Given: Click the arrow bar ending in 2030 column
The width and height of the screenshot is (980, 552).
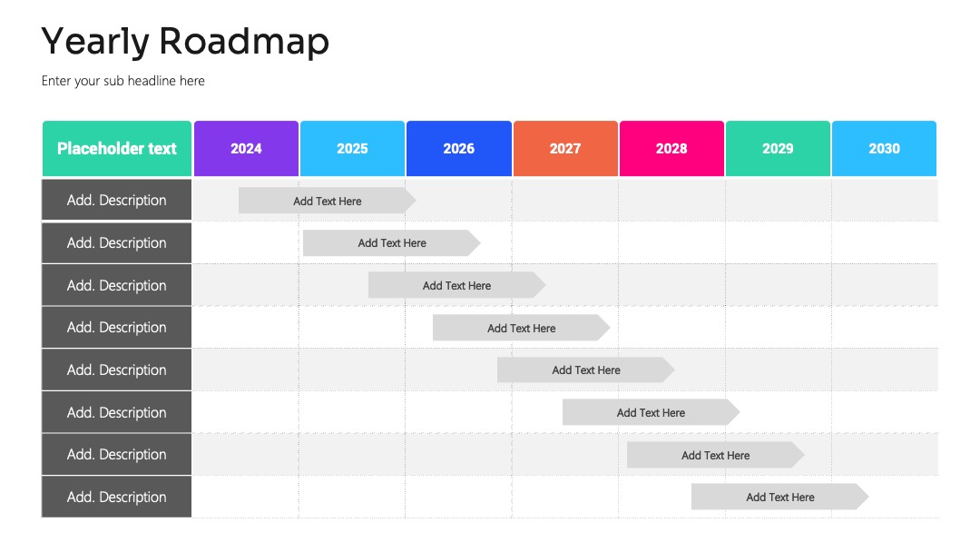Looking at the screenshot, I should [780, 497].
